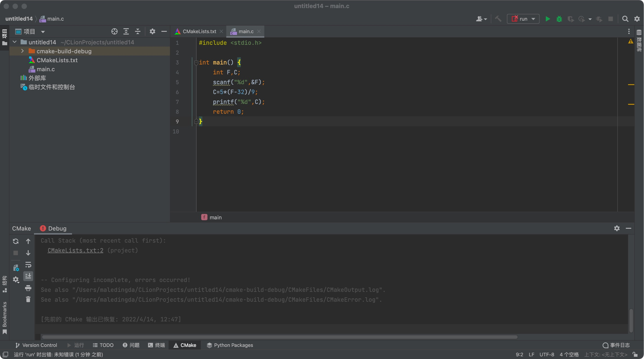Switch to the CMakeLists.txt editor tab

(x=199, y=31)
